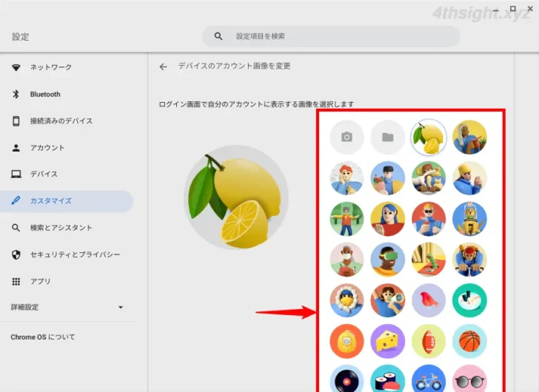Choose the person in furry hood avatar

[x=346, y=301]
